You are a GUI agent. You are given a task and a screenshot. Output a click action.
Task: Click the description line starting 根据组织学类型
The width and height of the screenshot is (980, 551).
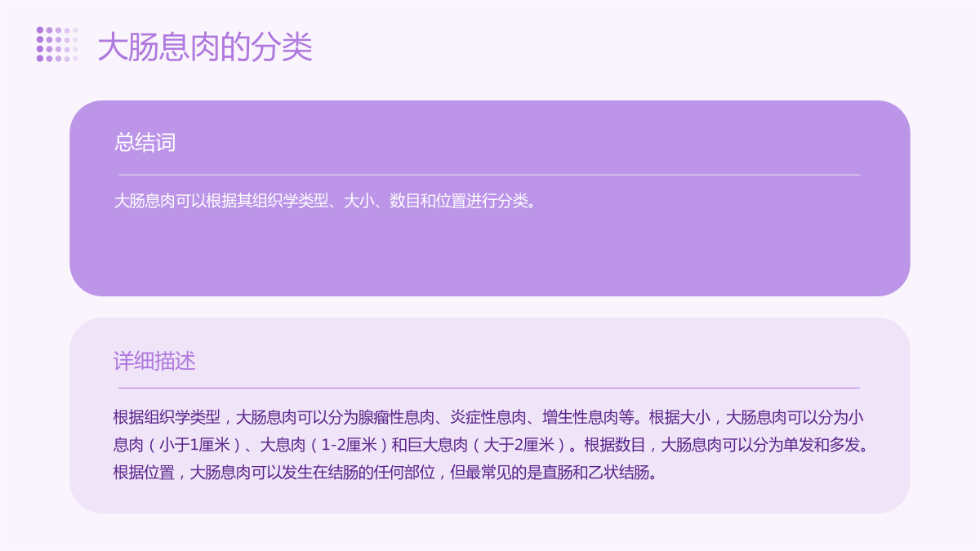coord(489,418)
